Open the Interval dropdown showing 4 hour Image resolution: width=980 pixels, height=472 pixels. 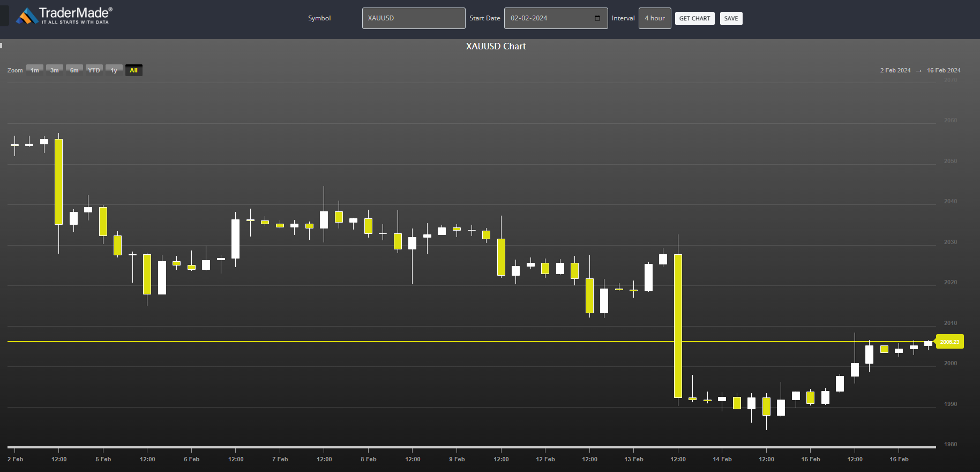click(x=655, y=18)
